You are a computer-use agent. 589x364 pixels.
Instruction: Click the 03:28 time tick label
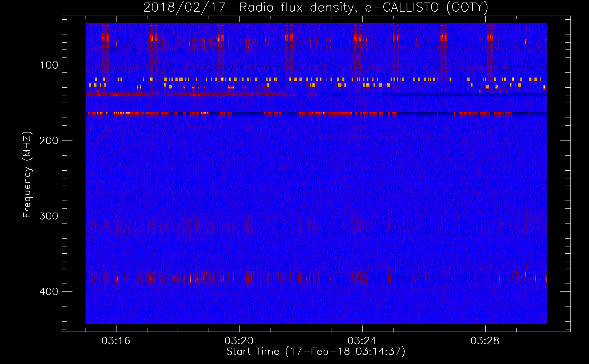(x=485, y=341)
